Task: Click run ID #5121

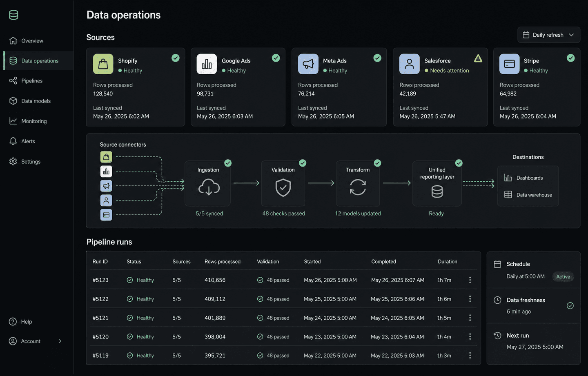Action: click(x=100, y=318)
